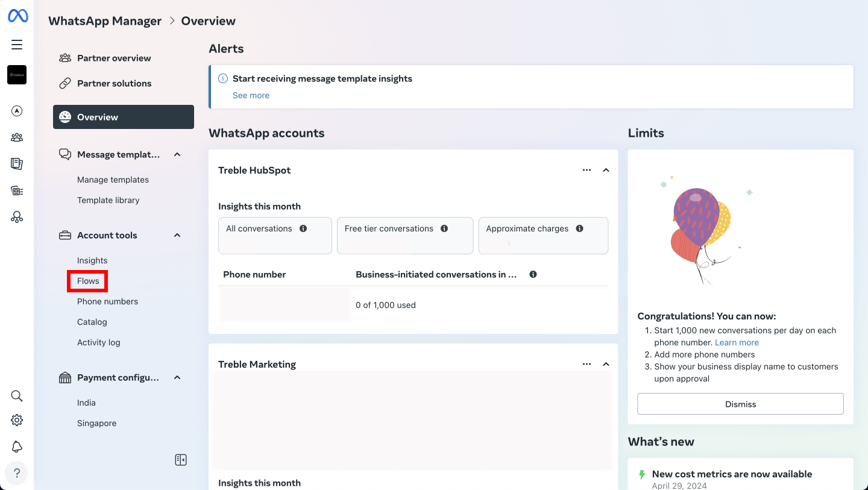Click WhatsApp Manager breadcrumb
This screenshot has width=868, height=490.
105,21
